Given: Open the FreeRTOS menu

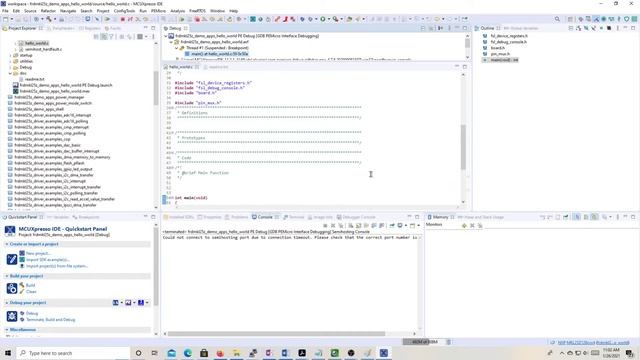Looking at the screenshot, I should [x=197, y=11].
